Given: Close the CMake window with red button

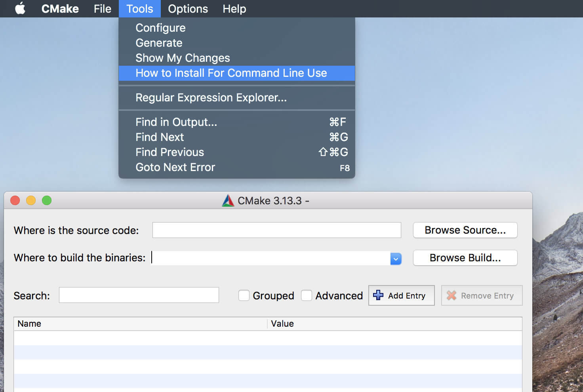Looking at the screenshot, I should point(15,200).
